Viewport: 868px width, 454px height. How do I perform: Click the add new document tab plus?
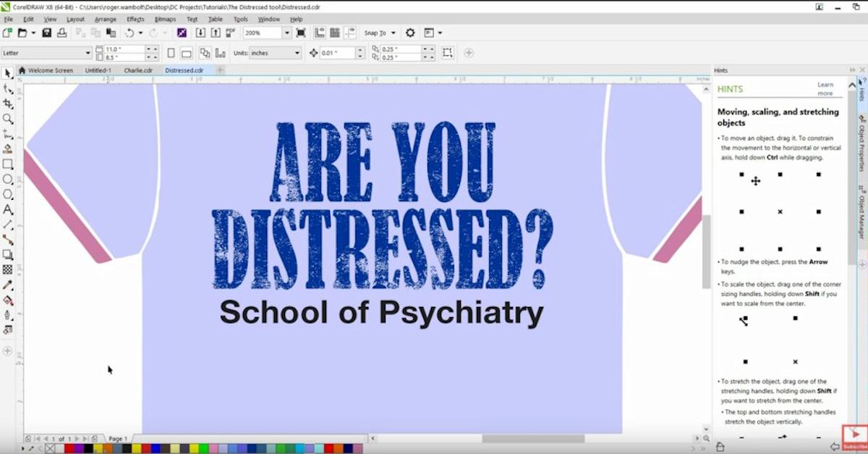coord(221,71)
